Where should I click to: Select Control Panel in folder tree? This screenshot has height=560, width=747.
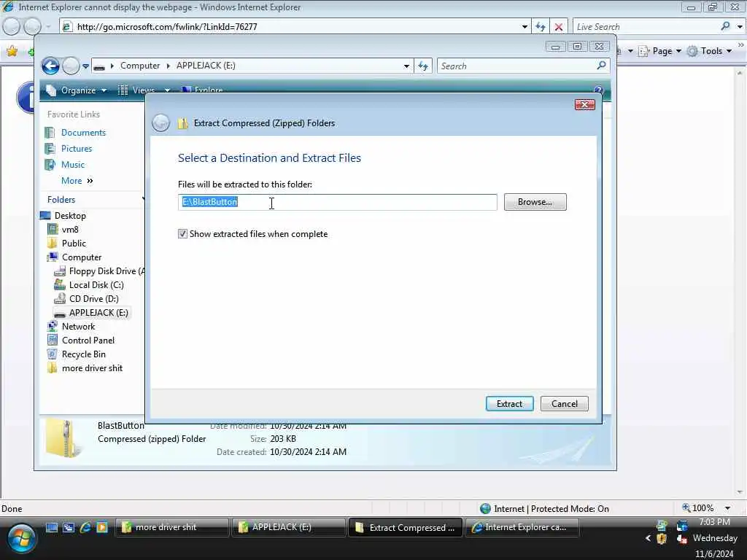(88, 341)
